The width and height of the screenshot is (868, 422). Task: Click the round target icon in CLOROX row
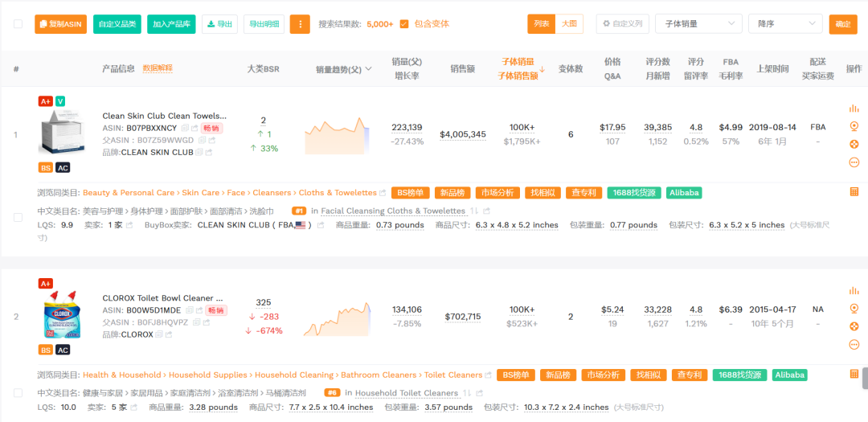tap(854, 326)
